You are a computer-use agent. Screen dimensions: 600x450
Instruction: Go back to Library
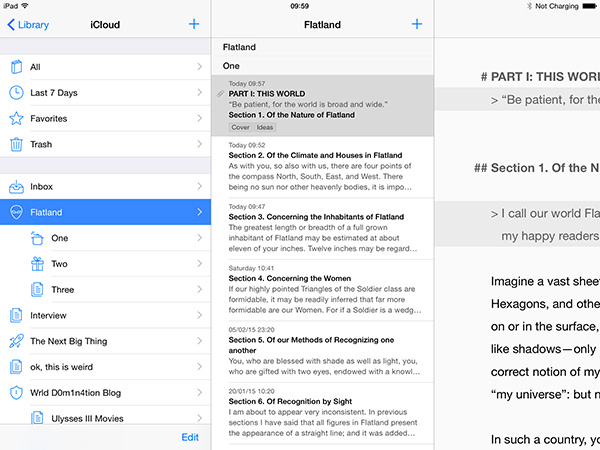point(28,24)
